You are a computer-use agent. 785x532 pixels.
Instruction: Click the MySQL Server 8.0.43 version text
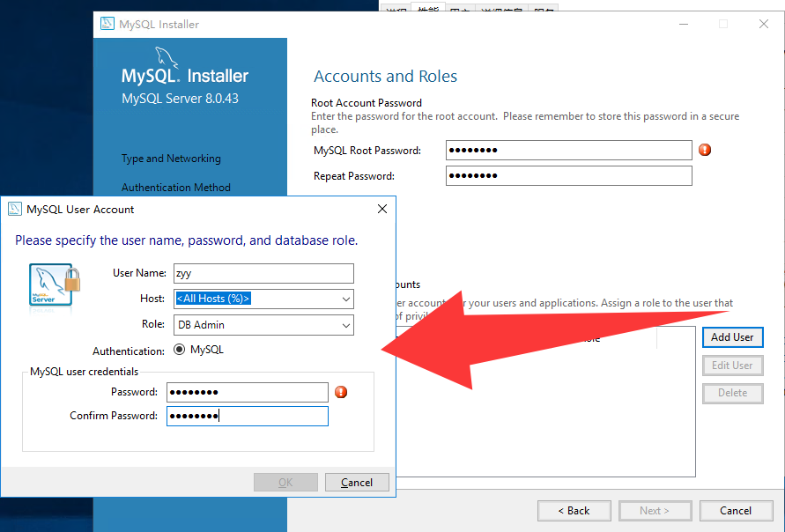pos(181,98)
